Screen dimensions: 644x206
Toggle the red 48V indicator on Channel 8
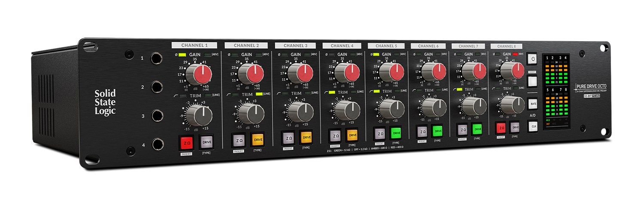[x=515, y=54]
